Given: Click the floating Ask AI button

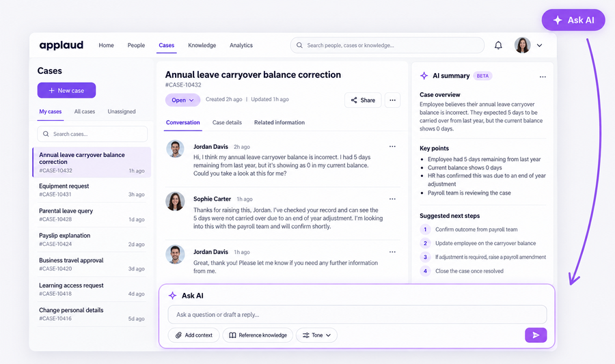Looking at the screenshot, I should [x=573, y=20].
